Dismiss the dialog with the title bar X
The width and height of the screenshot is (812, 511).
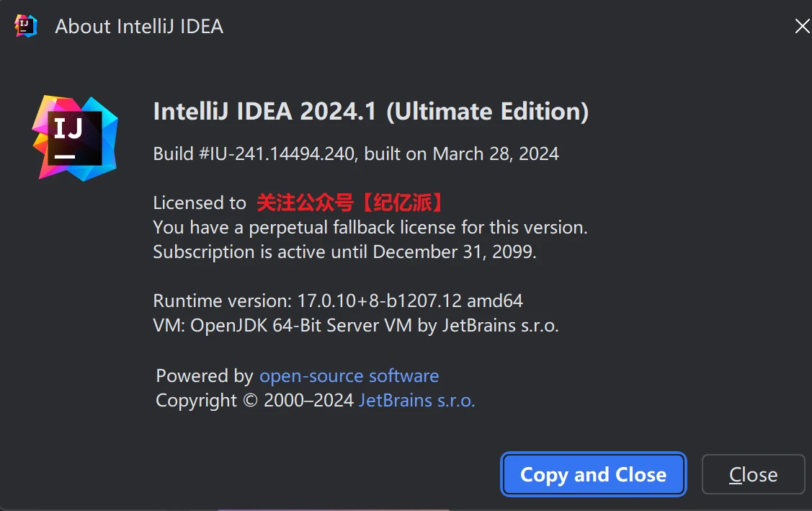coord(801,27)
